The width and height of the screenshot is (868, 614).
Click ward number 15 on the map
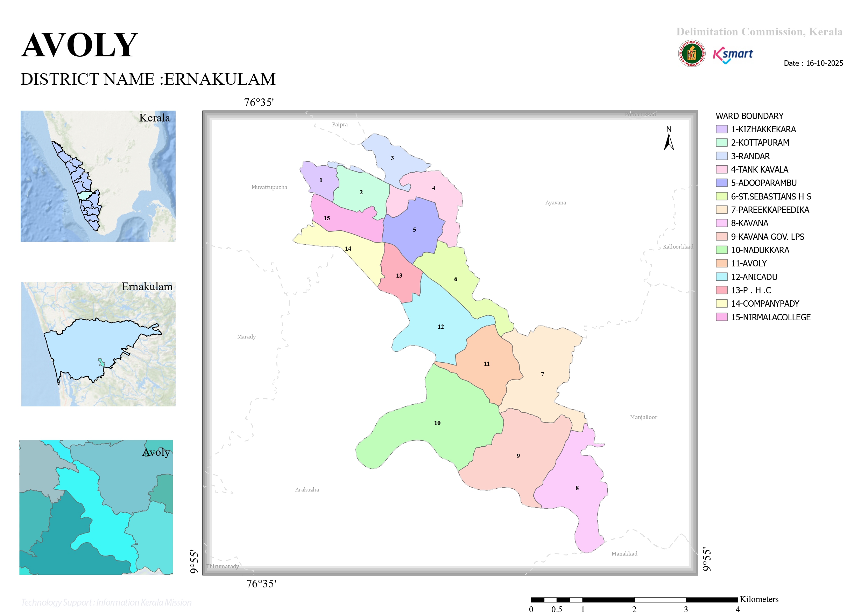tap(327, 218)
